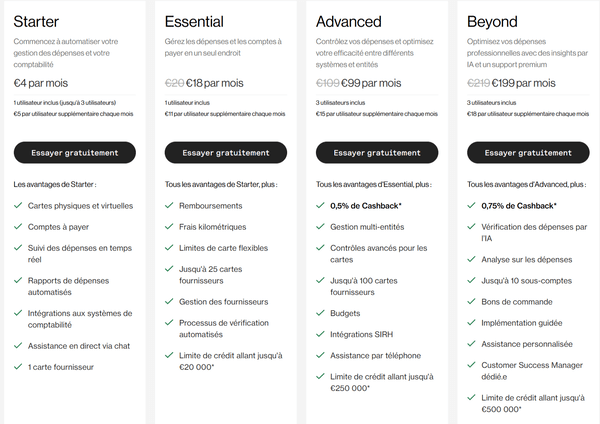Start free trial for Advanced plan
The height and width of the screenshot is (424, 600).
pyautogui.click(x=377, y=153)
